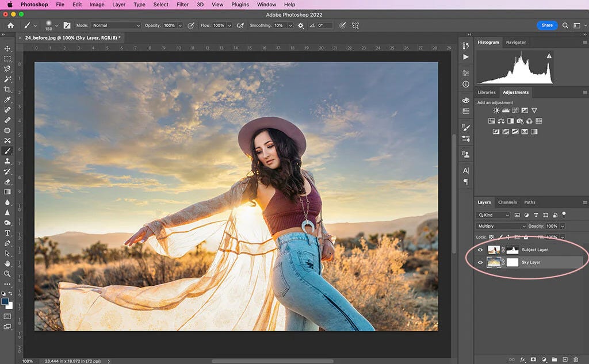Hide the Subject Layer
589x364 pixels.
(481, 250)
